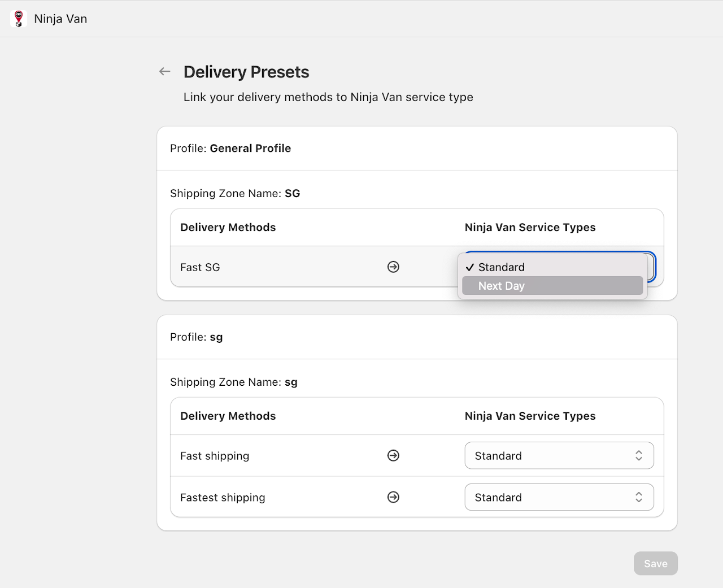Click the Fast SG delivery method label

point(200,268)
